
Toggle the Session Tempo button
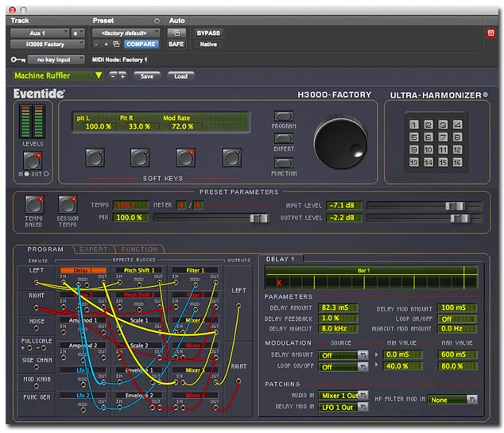coord(68,205)
